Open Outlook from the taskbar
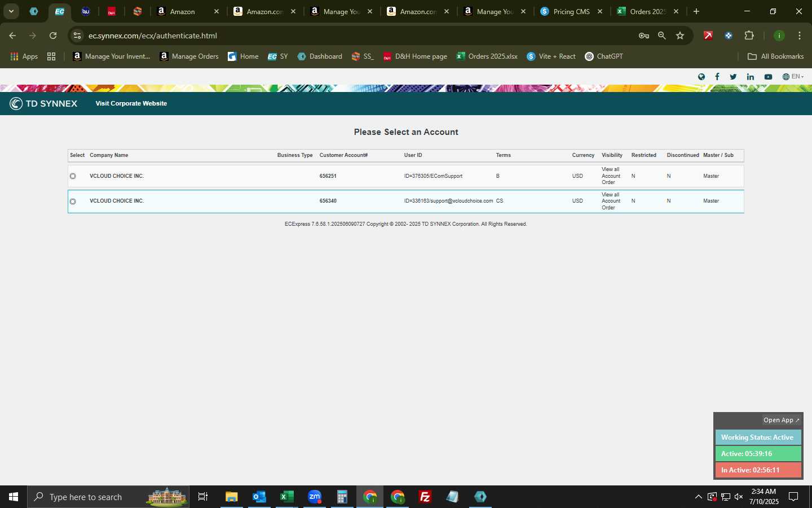 tap(259, 497)
